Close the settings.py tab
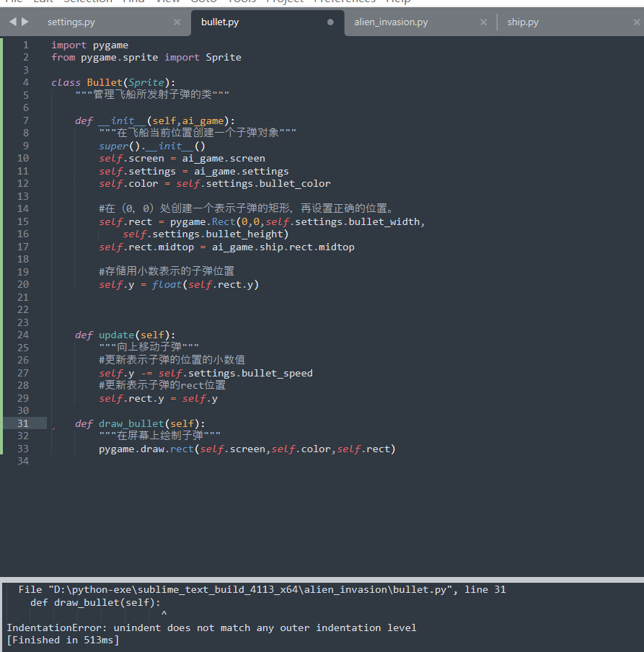This screenshot has height=652, width=644. [177, 22]
